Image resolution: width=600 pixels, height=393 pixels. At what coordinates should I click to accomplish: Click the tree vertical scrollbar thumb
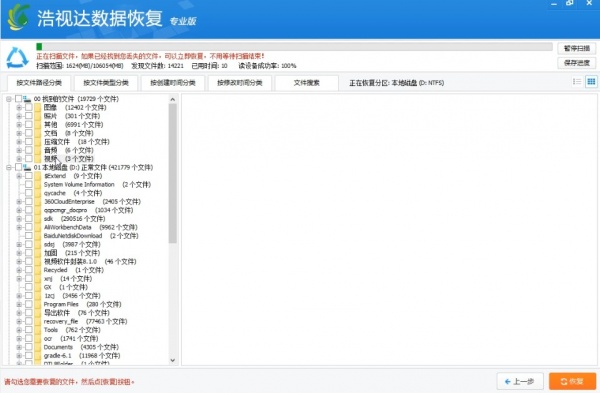pyautogui.click(x=173, y=173)
